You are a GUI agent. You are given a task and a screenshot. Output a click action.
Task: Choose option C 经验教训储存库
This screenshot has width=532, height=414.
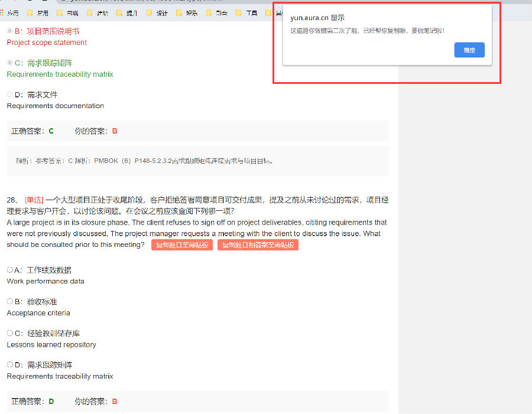tap(10, 334)
